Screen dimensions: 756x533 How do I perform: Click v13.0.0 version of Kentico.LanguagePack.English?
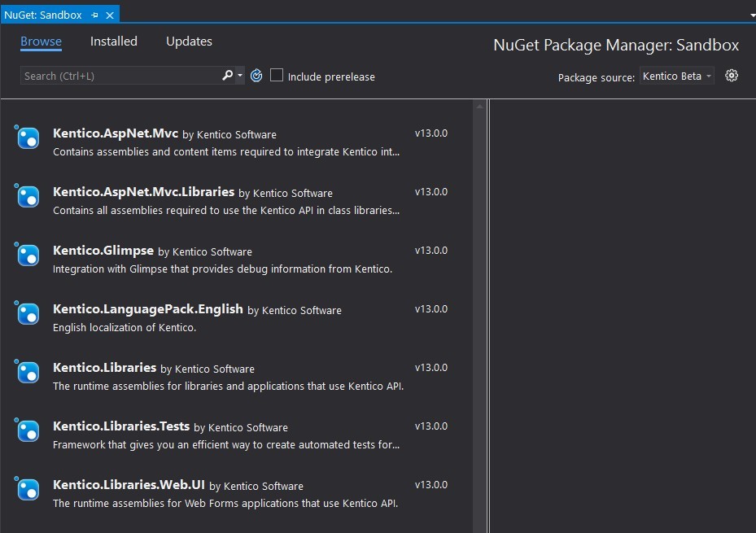[431, 309]
